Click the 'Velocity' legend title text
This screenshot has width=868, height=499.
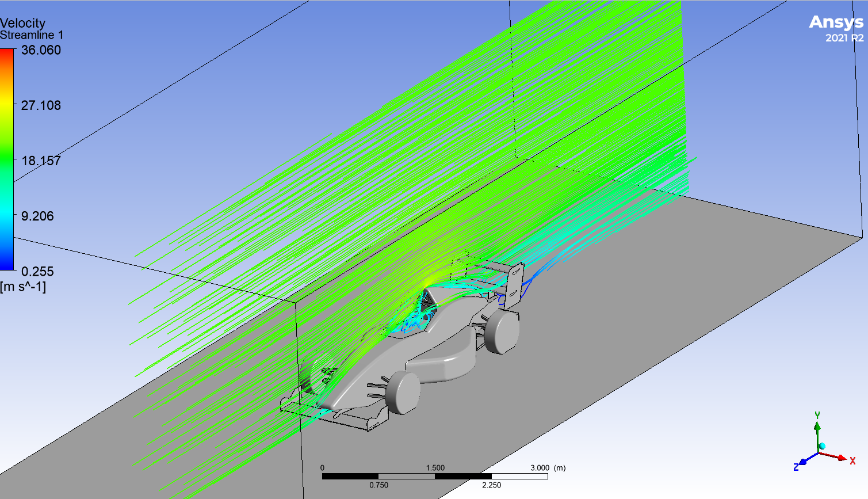[22, 23]
